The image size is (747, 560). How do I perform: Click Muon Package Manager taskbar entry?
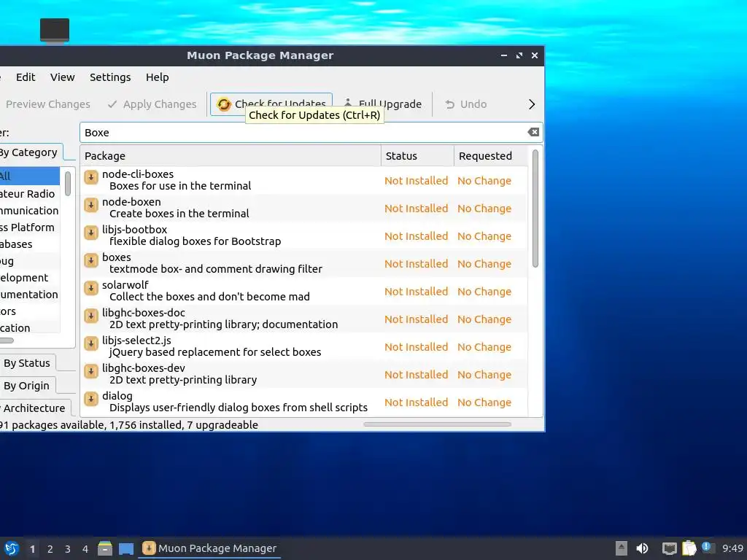click(x=209, y=548)
